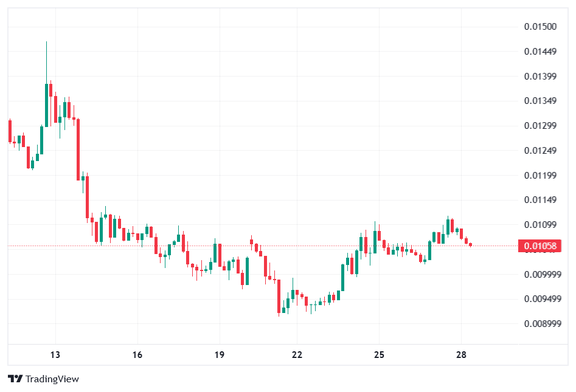Click the 0.01199 price axis label
576x392 pixels.
(540, 175)
